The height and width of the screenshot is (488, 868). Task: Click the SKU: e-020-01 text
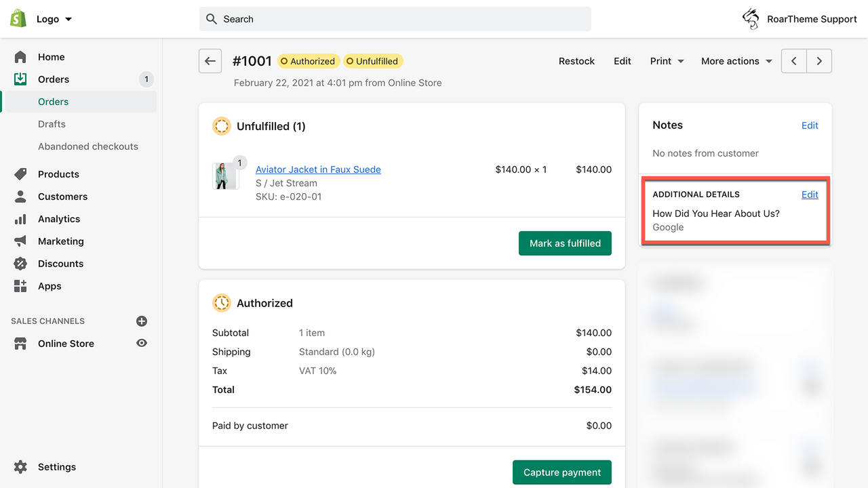(289, 197)
